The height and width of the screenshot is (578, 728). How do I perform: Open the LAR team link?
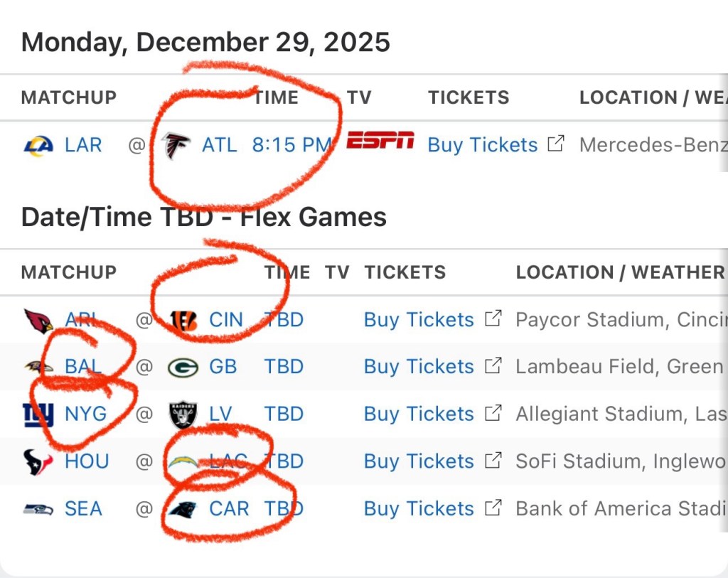tap(83, 145)
